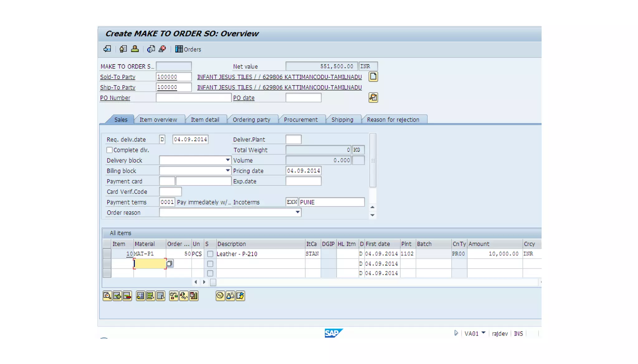Toggle S checkbox in the second item row
The image size is (638, 364).
210,264
